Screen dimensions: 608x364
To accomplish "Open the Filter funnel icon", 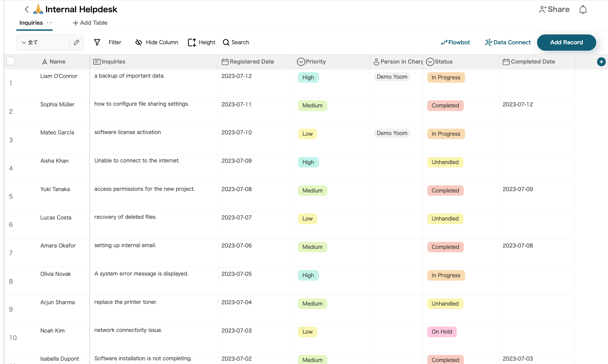I will tap(97, 43).
